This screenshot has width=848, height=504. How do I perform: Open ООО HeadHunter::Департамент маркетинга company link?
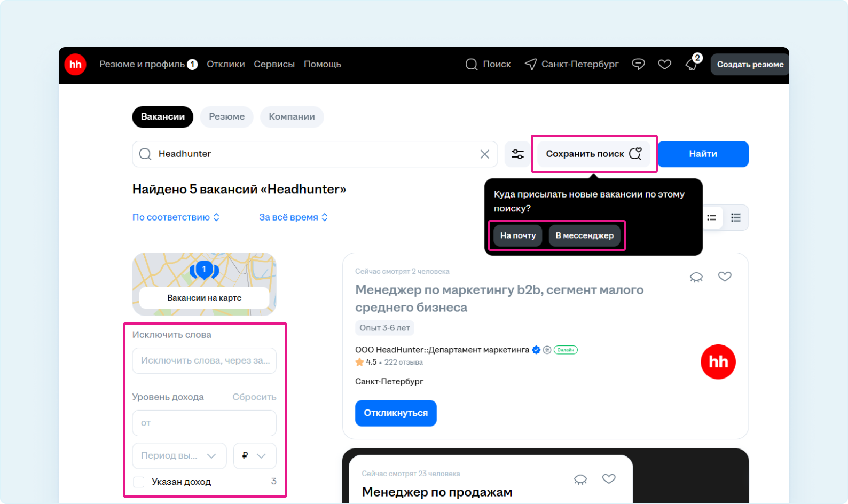point(442,350)
